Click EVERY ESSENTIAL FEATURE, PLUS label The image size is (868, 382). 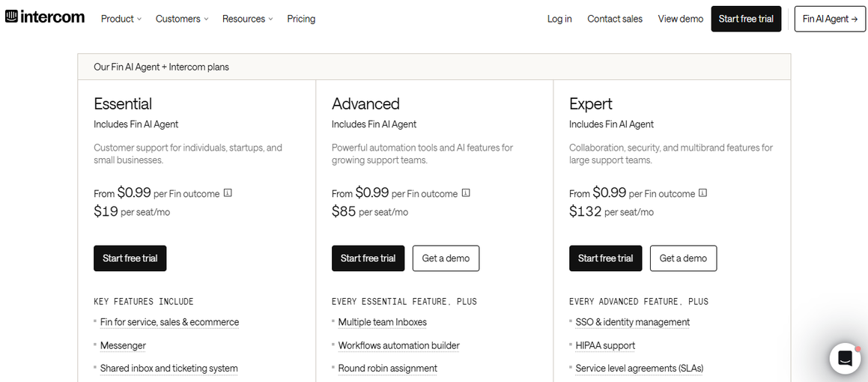coord(404,302)
